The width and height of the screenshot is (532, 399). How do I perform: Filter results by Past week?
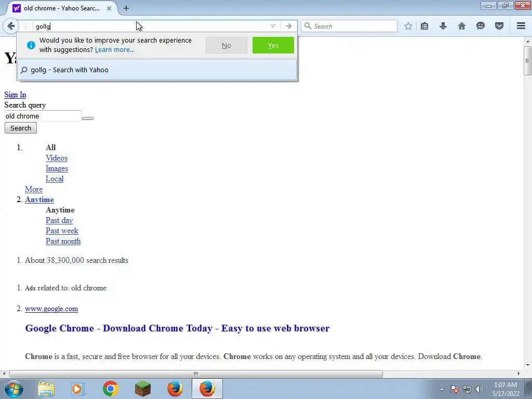pos(62,231)
